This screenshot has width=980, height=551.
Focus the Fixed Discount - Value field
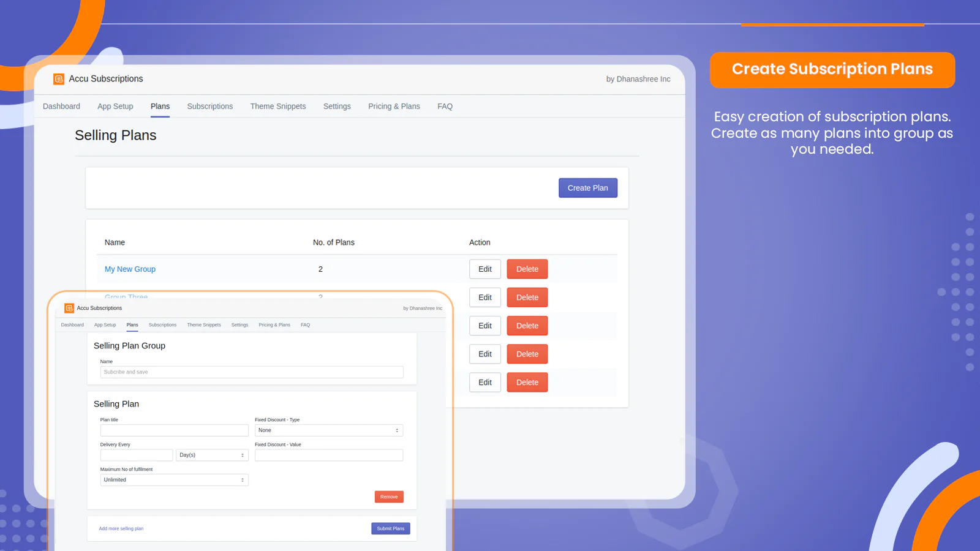(329, 455)
